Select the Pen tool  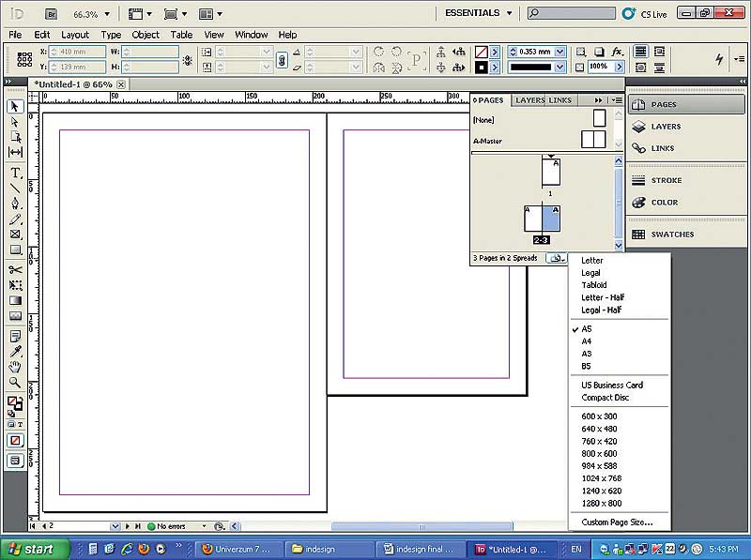coord(15,204)
